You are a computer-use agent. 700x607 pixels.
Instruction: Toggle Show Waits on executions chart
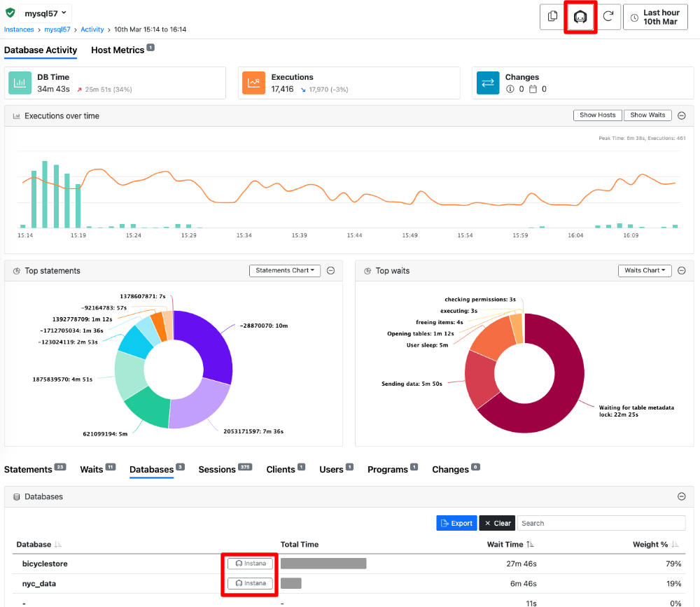click(647, 116)
